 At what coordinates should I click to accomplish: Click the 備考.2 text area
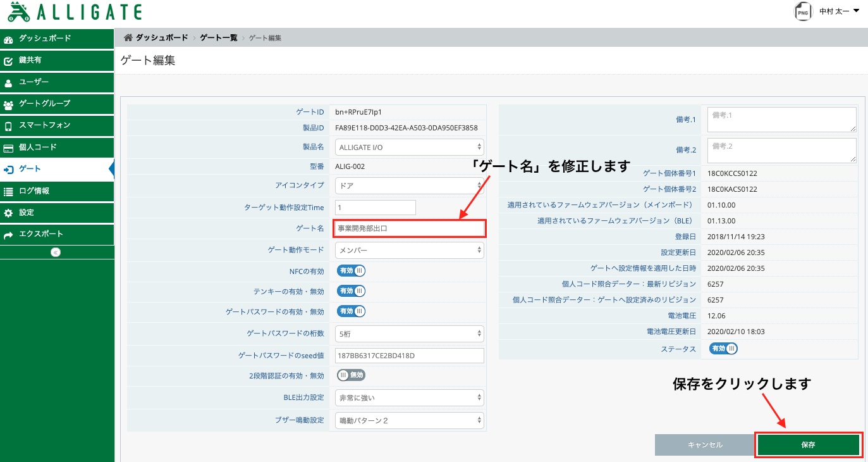[x=781, y=151]
